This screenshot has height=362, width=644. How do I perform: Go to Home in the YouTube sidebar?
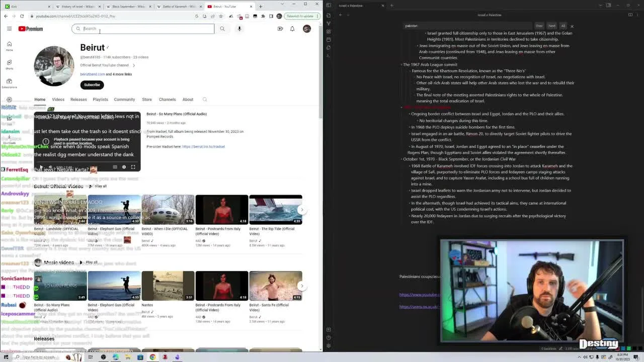pos(9,46)
